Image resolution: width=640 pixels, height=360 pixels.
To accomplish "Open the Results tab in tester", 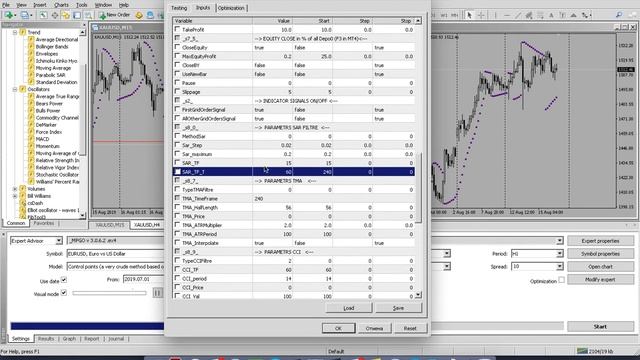I will pyautogui.click(x=46, y=339).
